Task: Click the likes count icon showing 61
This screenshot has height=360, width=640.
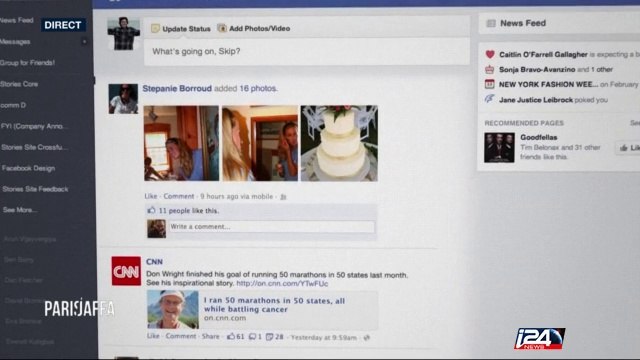Action: tap(231, 337)
